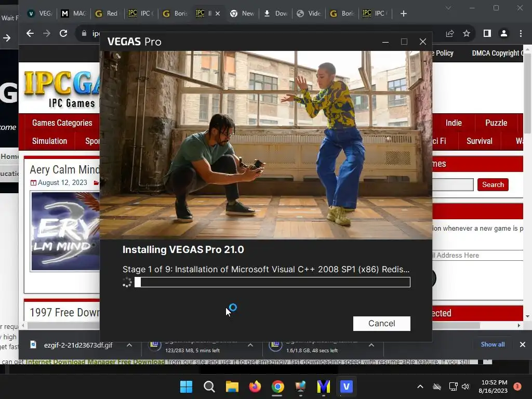Viewport: 532px width, 399px height.
Task: Expand options for the 1.6/1.8 GB download
Action: pos(371,345)
